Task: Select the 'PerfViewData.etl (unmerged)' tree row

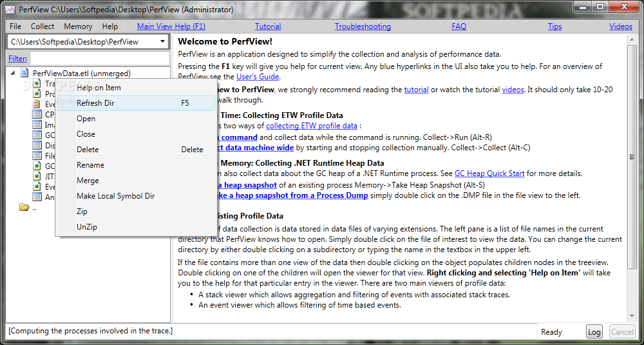Action: 82,74
